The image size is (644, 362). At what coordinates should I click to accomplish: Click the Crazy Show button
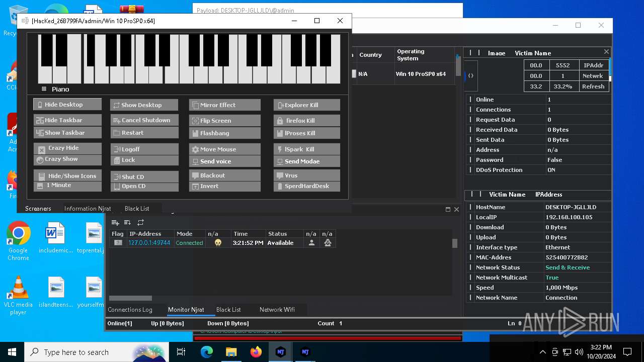(x=67, y=159)
